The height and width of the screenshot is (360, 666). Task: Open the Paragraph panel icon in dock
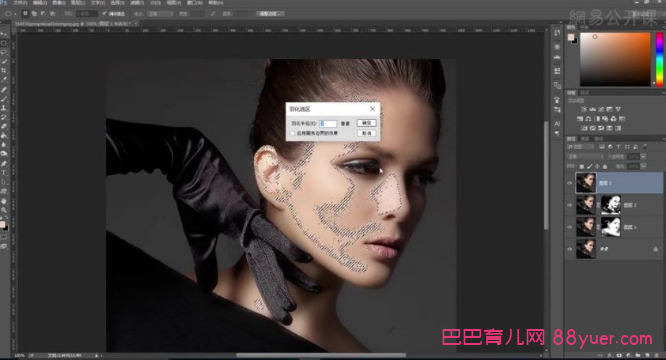[557, 133]
